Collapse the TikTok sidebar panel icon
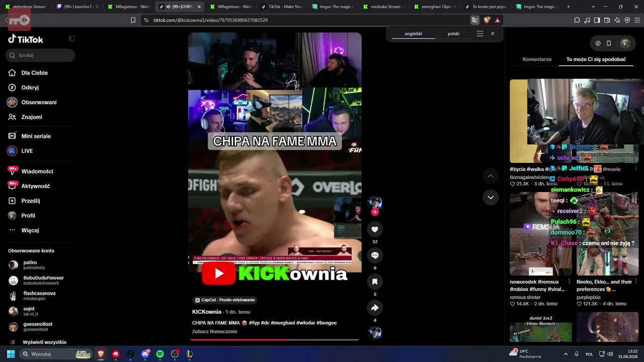The width and height of the screenshot is (644, 362). [x=71, y=39]
